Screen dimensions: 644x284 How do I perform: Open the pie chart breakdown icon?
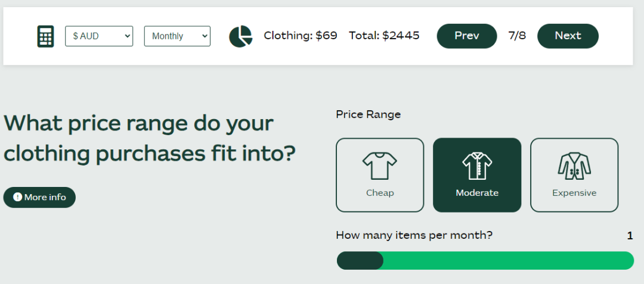[x=240, y=36]
